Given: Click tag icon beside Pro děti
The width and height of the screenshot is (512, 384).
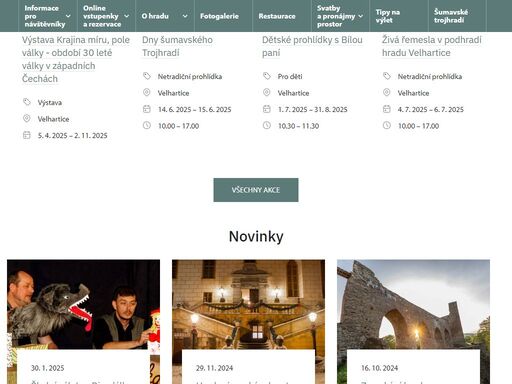Looking at the screenshot, I should click(x=267, y=76).
